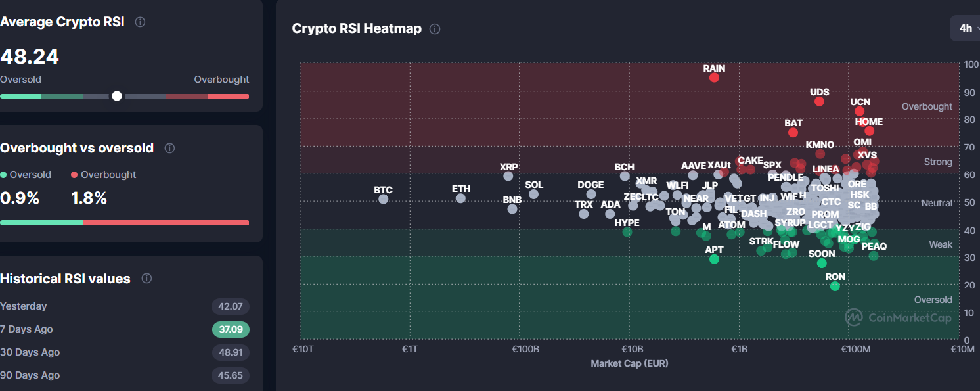Click the RSI gauge slider knob
This screenshot has height=391, width=980.
click(x=117, y=96)
